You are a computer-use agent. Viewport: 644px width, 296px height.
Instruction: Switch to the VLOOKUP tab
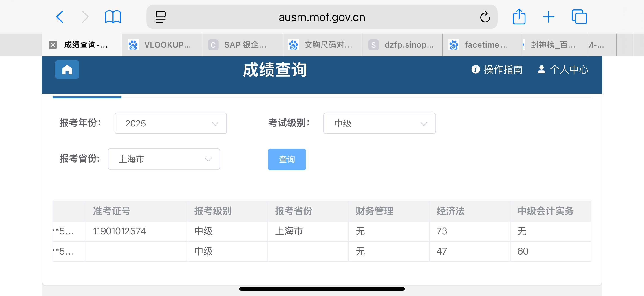point(162,45)
